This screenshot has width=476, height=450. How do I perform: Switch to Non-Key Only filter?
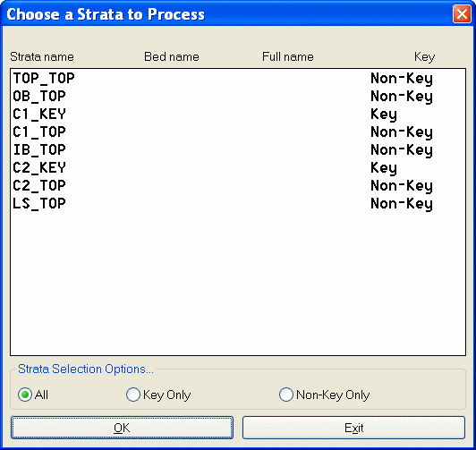pyautogui.click(x=286, y=395)
